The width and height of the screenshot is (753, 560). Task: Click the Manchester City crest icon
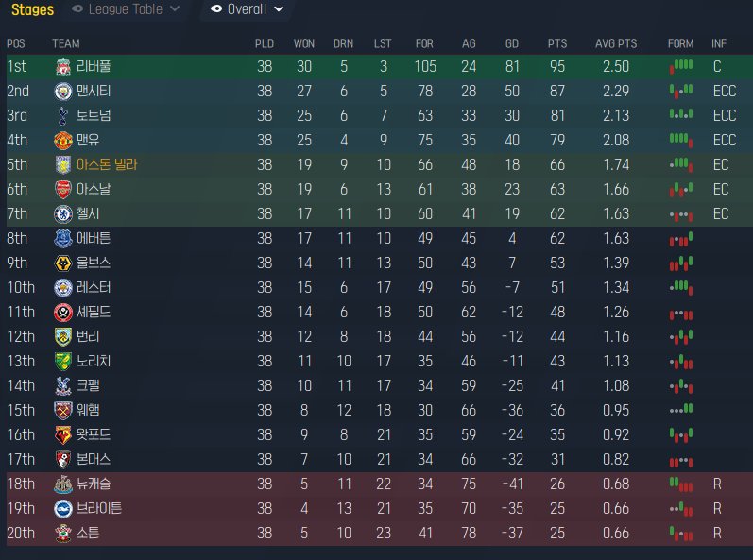(63, 92)
